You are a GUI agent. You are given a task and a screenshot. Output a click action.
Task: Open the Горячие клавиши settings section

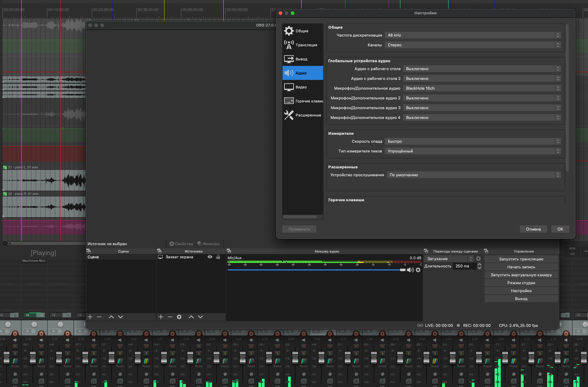pos(303,101)
